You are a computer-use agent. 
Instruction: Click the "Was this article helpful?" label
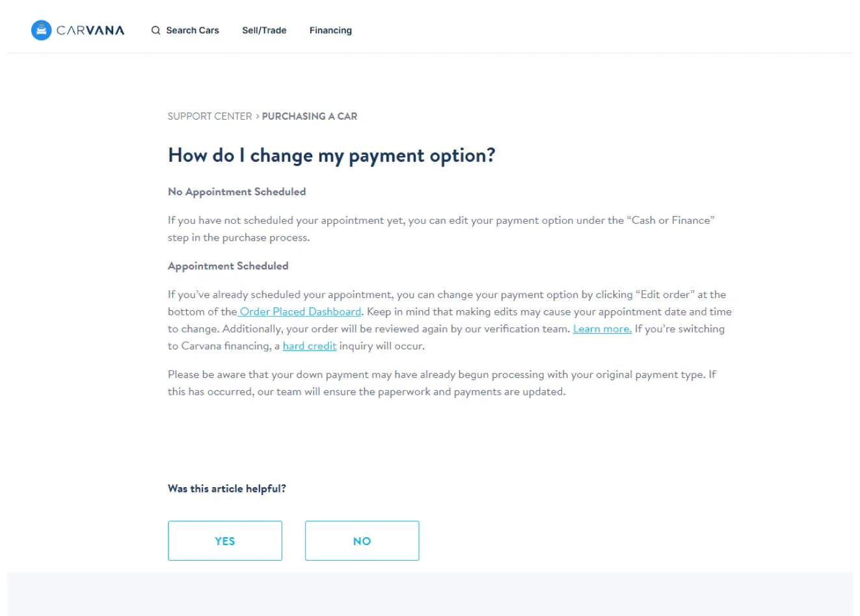pos(227,489)
